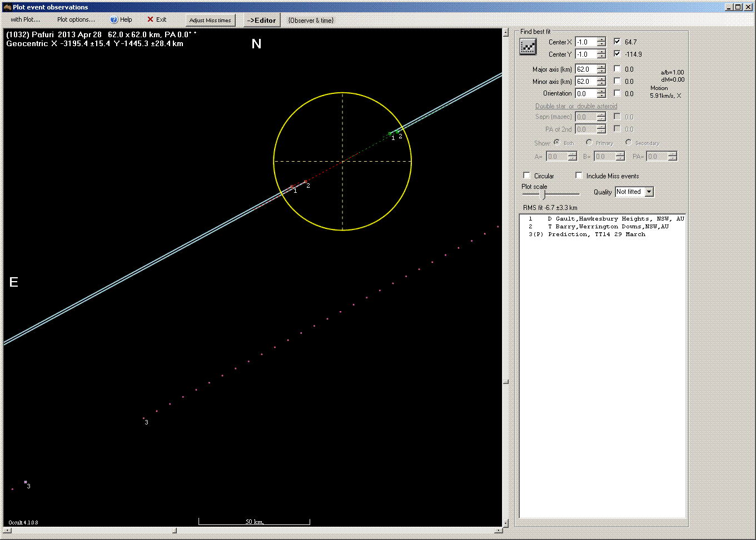Check the Circular option
This screenshot has width=756, height=540.
[527, 176]
